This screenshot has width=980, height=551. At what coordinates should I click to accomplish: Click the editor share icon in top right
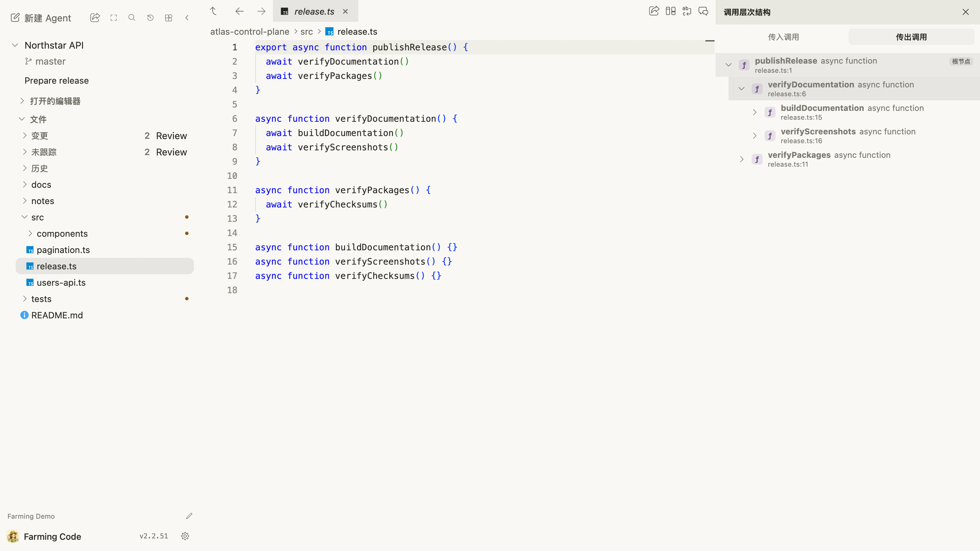pyautogui.click(x=654, y=11)
